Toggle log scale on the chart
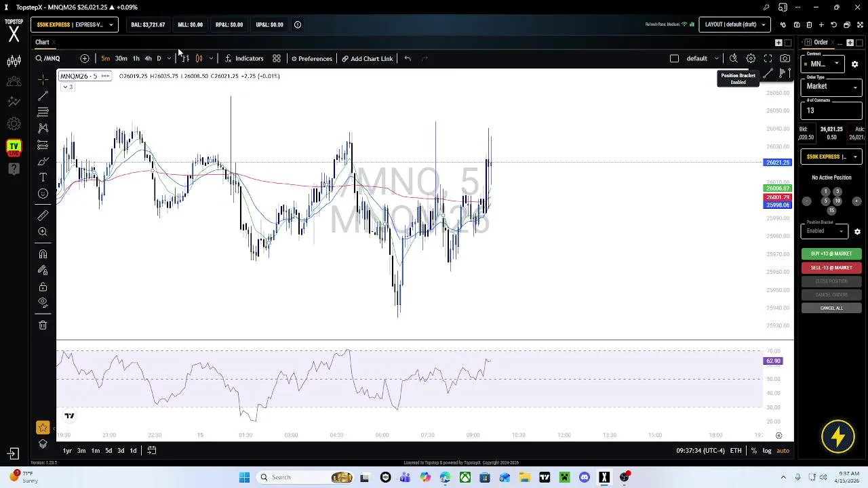 767,451
